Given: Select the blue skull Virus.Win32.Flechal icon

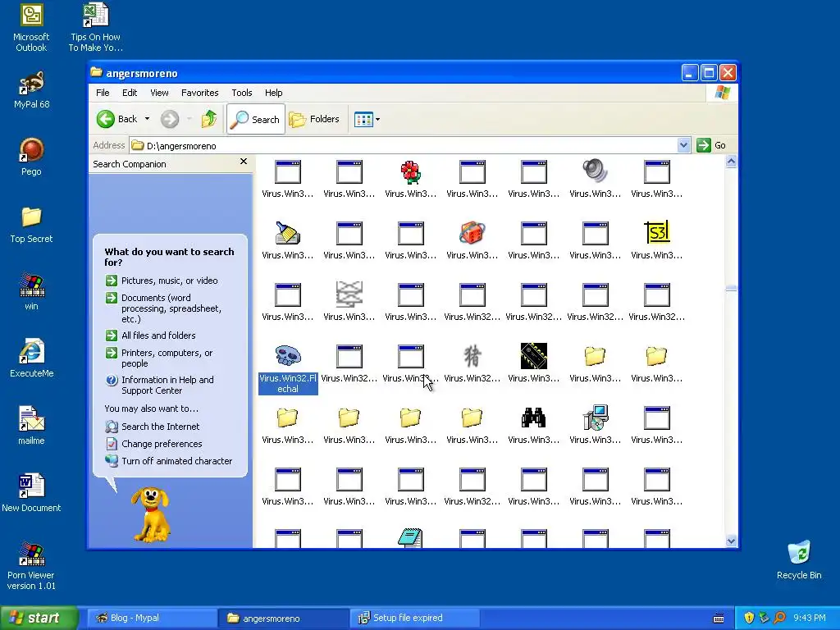Looking at the screenshot, I should pyautogui.click(x=288, y=356).
